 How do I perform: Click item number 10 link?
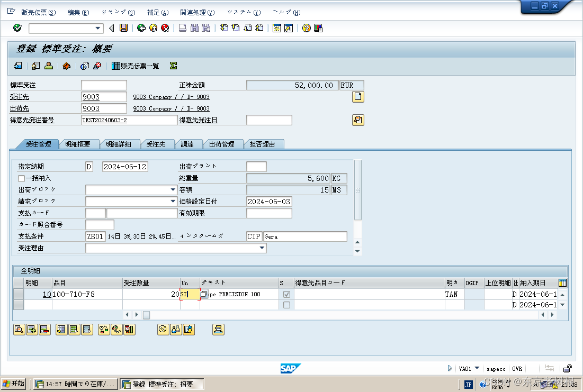(x=47, y=294)
